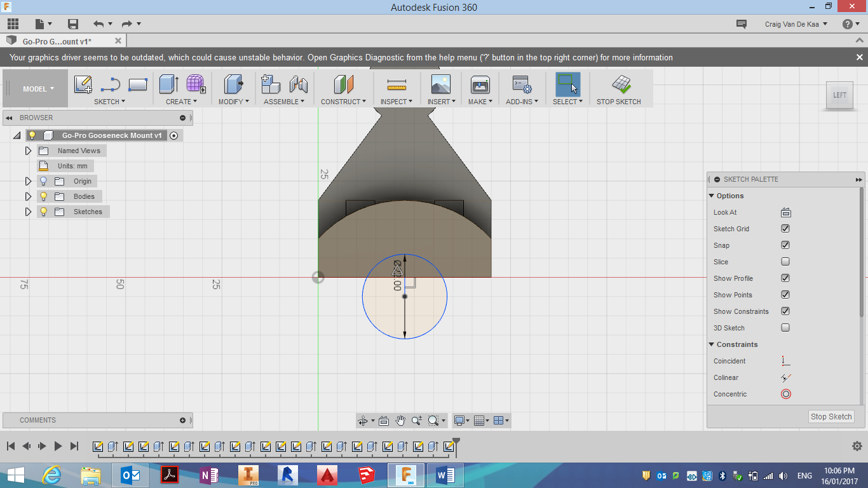Apply the Coincident constraint icon
This screenshot has width=868, height=488.
785,361
